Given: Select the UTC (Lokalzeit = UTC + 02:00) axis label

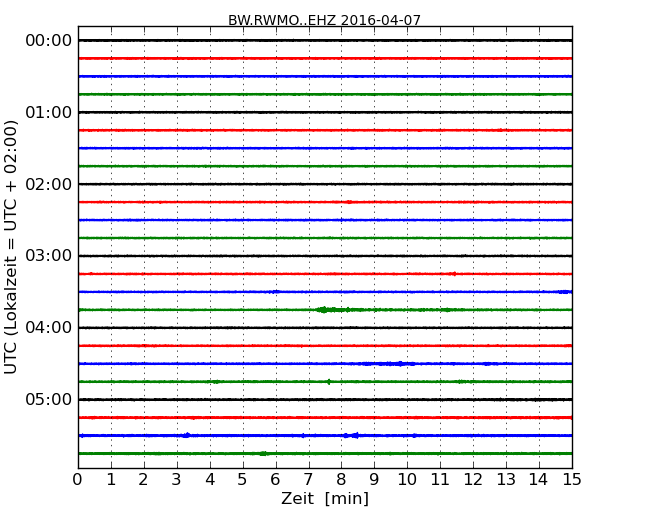Looking at the screenshot, I should [11, 247].
